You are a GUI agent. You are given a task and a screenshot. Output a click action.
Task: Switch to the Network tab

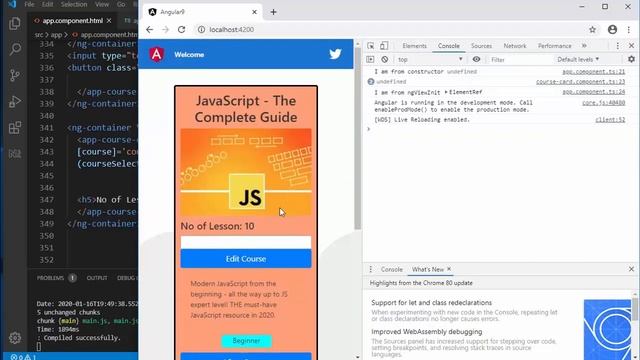click(515, 46)
